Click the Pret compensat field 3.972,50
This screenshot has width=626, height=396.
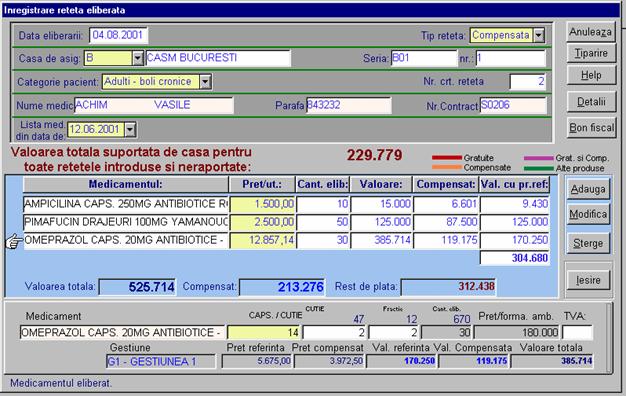(329, 361)
